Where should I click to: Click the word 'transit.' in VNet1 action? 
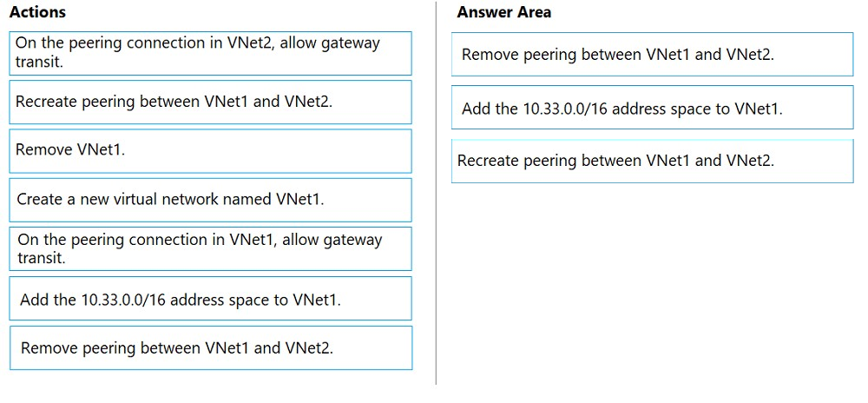point(41,257)
